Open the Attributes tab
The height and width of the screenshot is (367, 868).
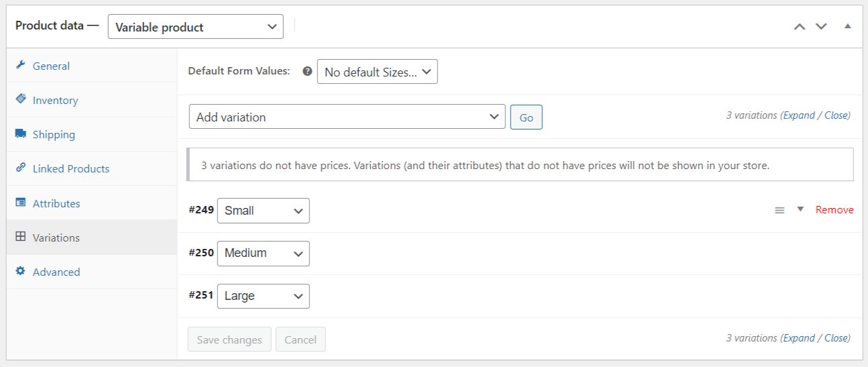[56, 203]
